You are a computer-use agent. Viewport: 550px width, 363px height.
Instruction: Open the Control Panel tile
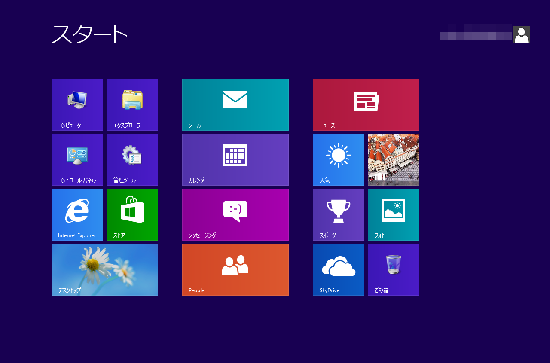[78, 160]
